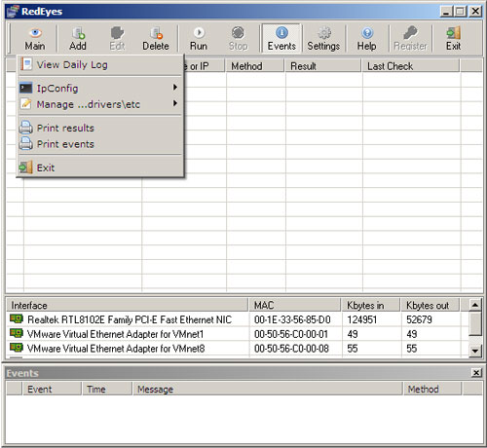The width and height of the screenshot is (487, 448).
Task: Expand the Manage ...drivers\etc submenu
Action: 100,104
